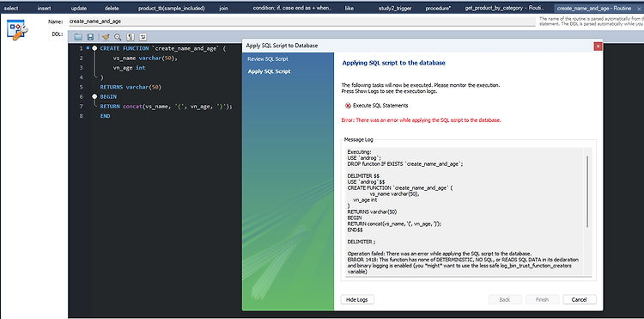Select the Review SQL Script step
This screenshot has width=644, height=319.
pyautogui.click(x=268, y=59)
